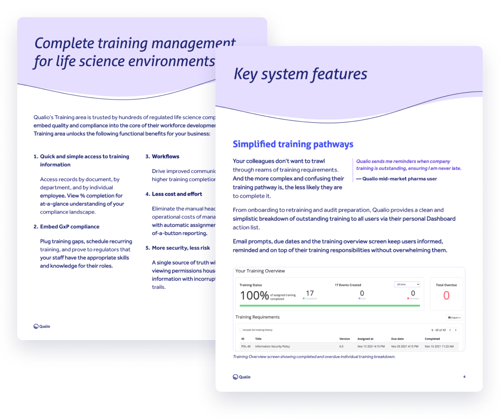Click the 'Qualio mid-market pharma user' quote attribution
Screen dimensions: 500x419
coord(396,179)
